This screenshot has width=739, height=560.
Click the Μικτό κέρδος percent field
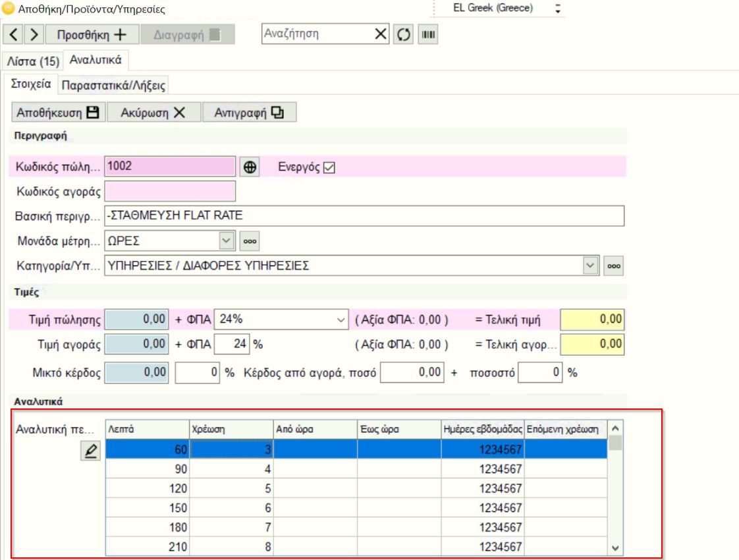pyautogui.click(x=198, y=373)
